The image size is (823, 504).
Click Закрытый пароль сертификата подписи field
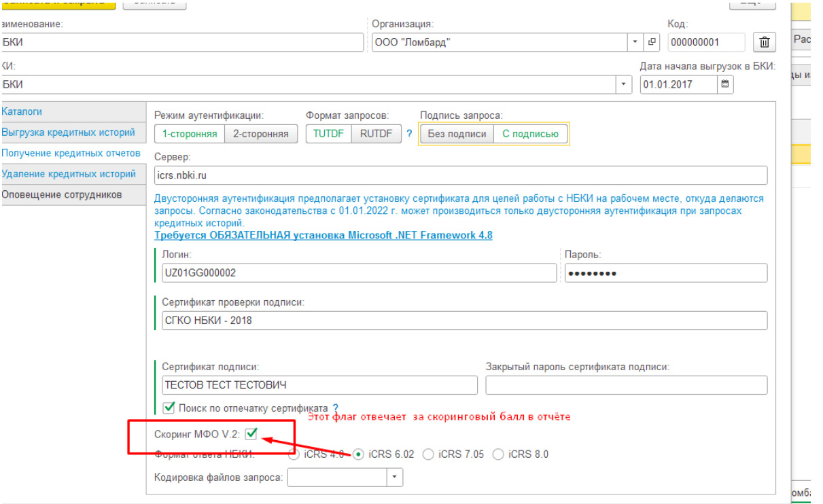coord(626,385)
